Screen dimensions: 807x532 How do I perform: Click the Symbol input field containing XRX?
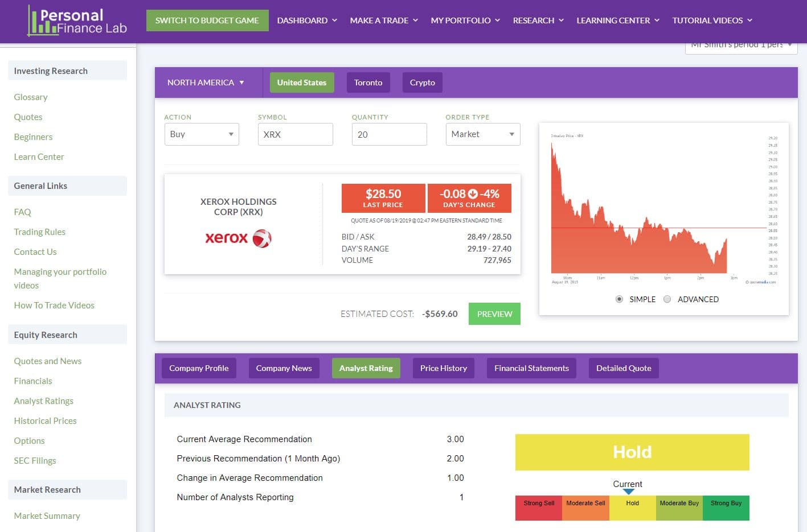click(295, 134)
